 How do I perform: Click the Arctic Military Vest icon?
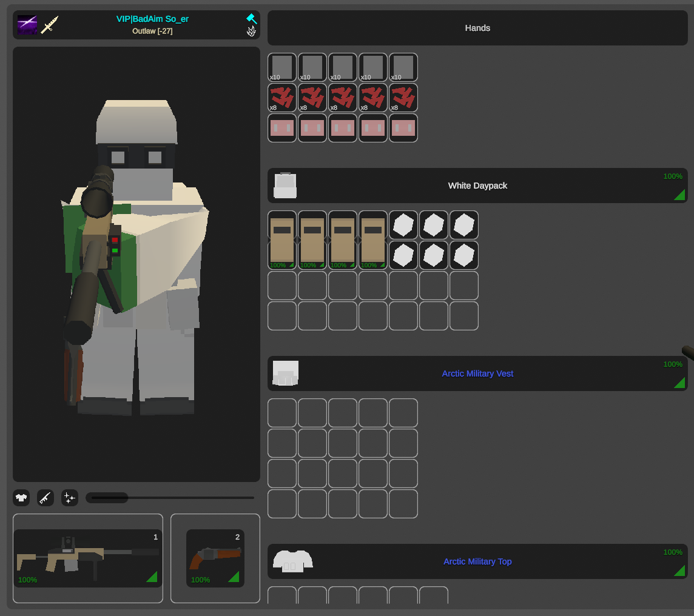tap(286, 373)
